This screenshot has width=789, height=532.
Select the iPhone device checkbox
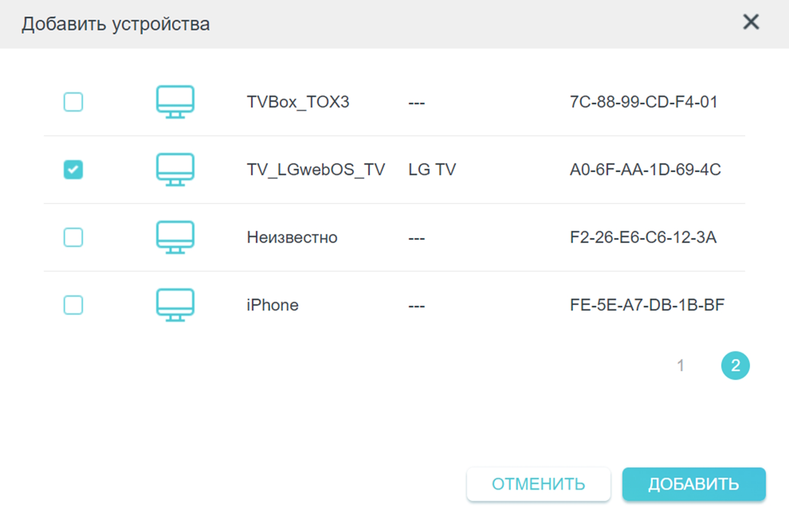(x=73, y=305)
